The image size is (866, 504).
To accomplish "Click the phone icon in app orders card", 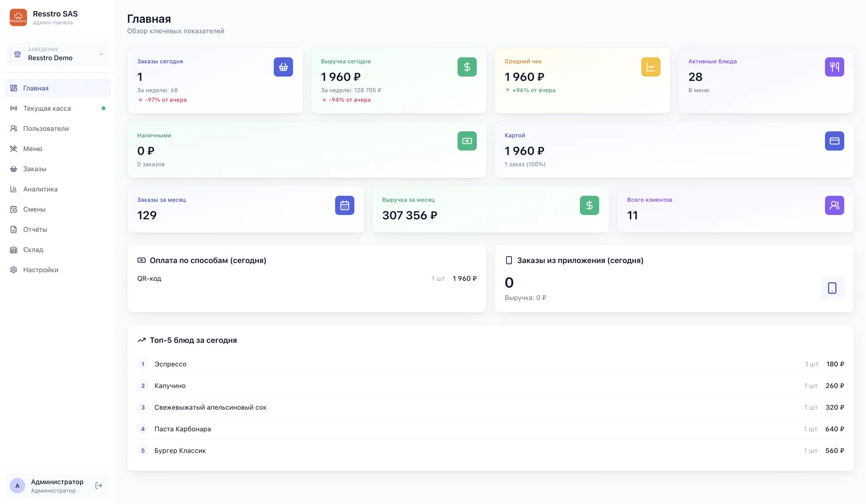I will coord(832,288).
